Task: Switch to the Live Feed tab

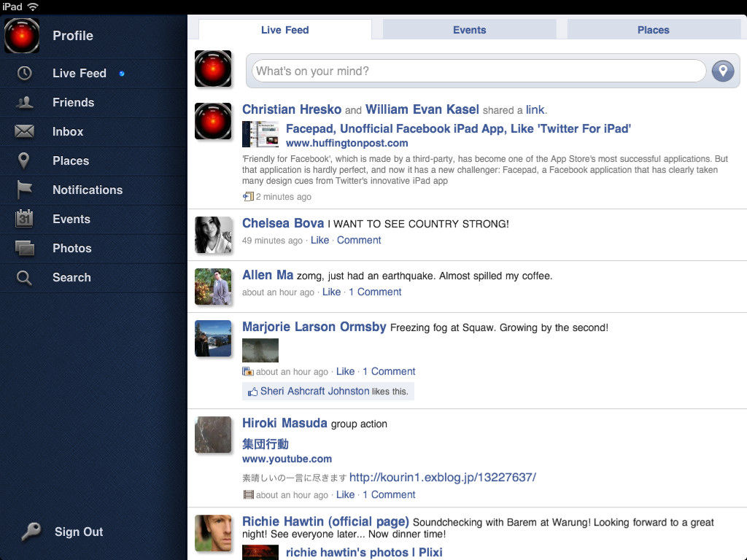Action: (285, 29)
